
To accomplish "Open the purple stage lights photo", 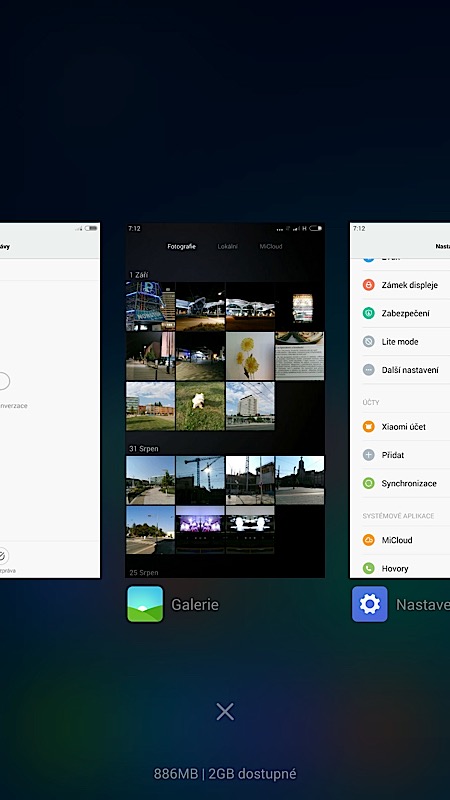I will [x=200, y=530].
